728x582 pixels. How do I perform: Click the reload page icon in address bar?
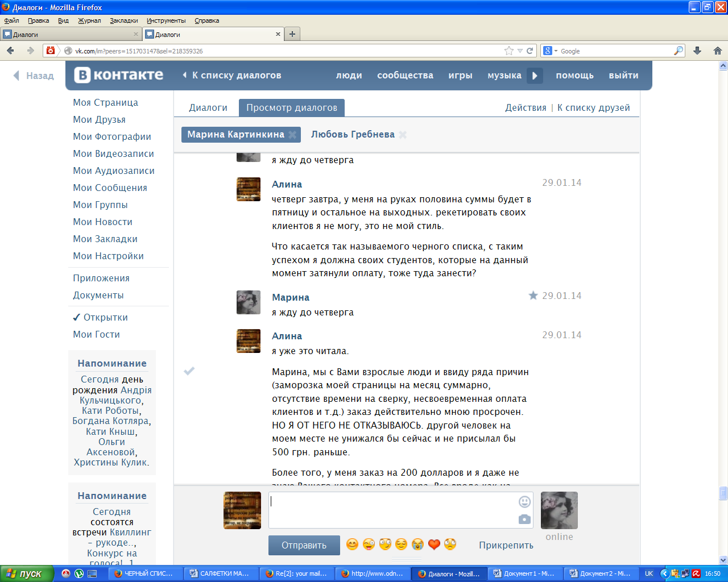530,51
